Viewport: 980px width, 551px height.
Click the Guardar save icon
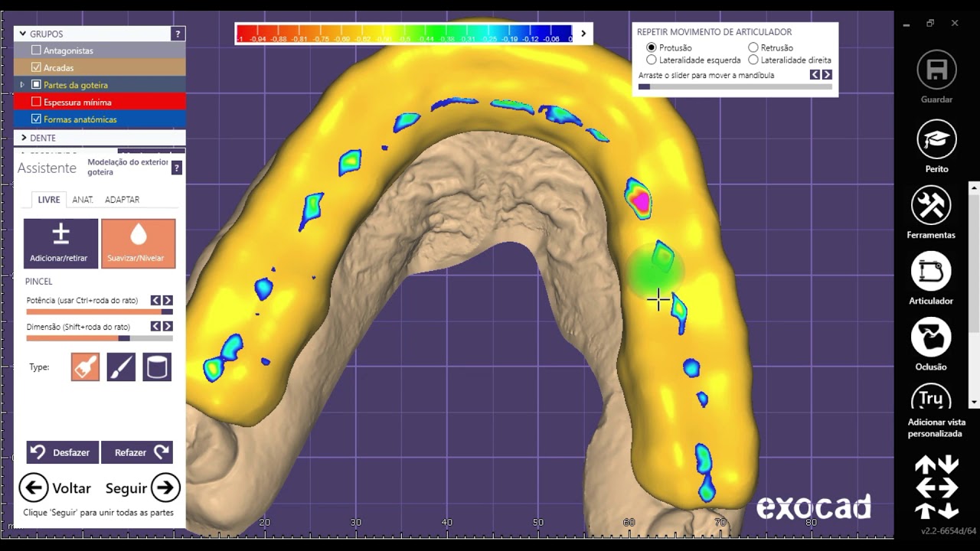point(936,70)
